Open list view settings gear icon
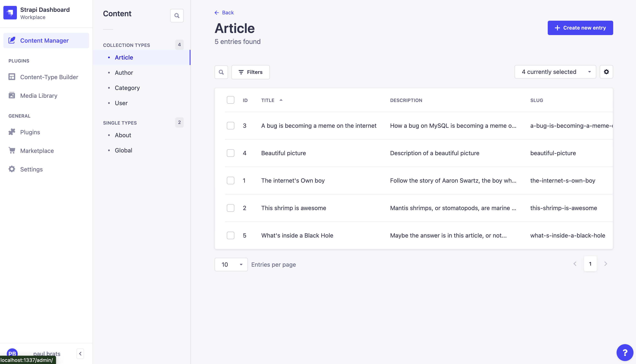636x364 pixels. tap(606, 72)
